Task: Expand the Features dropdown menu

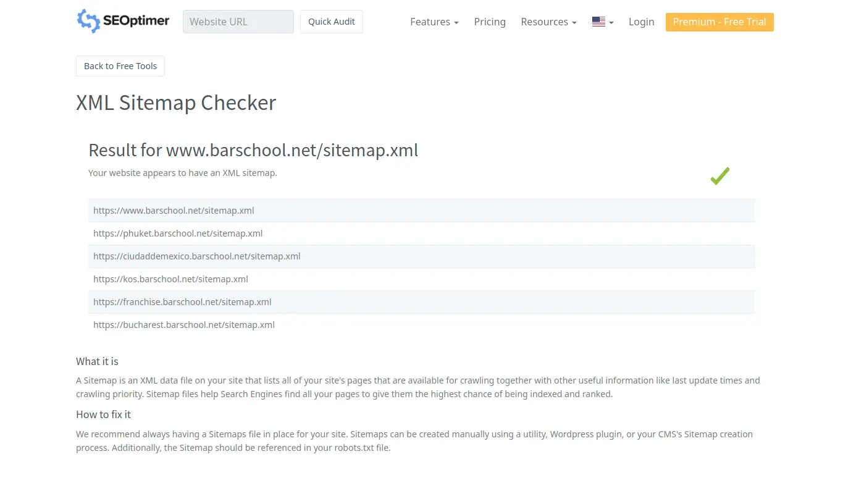Action: tap(434, 22)
